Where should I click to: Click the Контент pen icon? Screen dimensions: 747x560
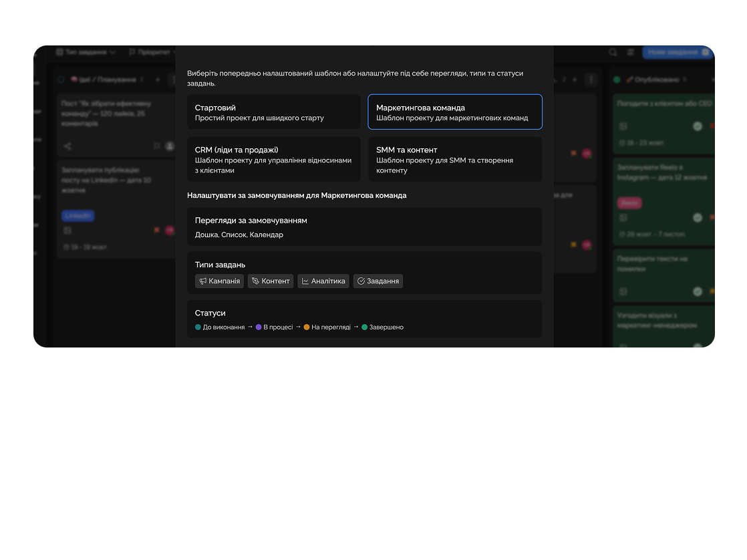[255, 281]
